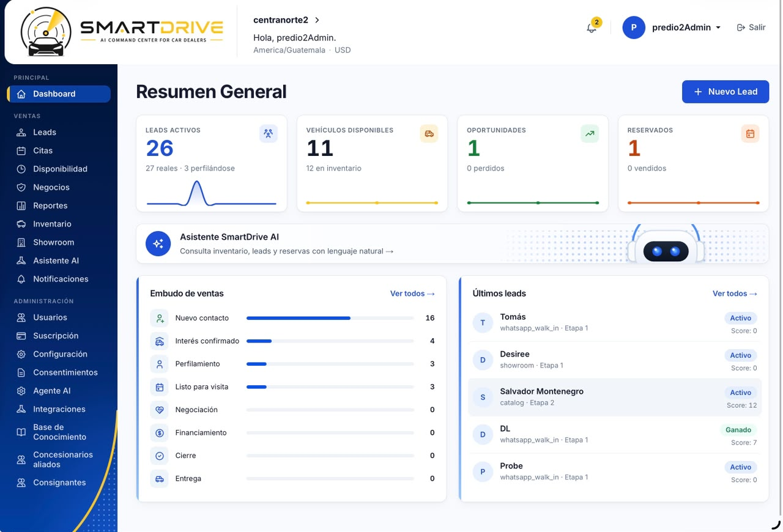Click Ver todos in Embudo de ventas
This screenshot has width=783, height=532.
(412, 294)
